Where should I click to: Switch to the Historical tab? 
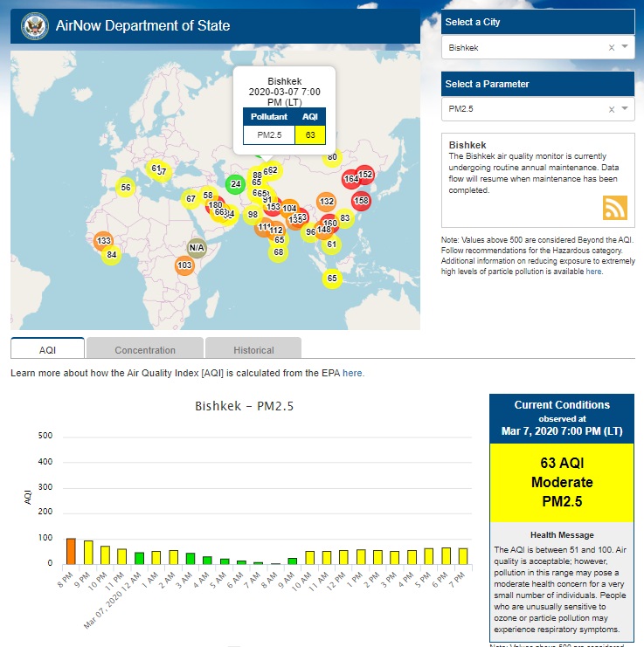(253, 349)
